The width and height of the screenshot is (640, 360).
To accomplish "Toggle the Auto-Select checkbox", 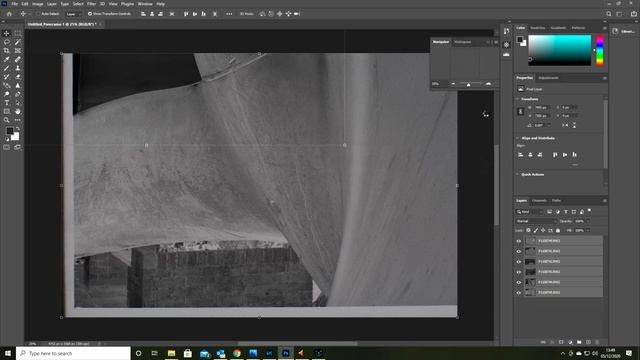I will 38,14.
